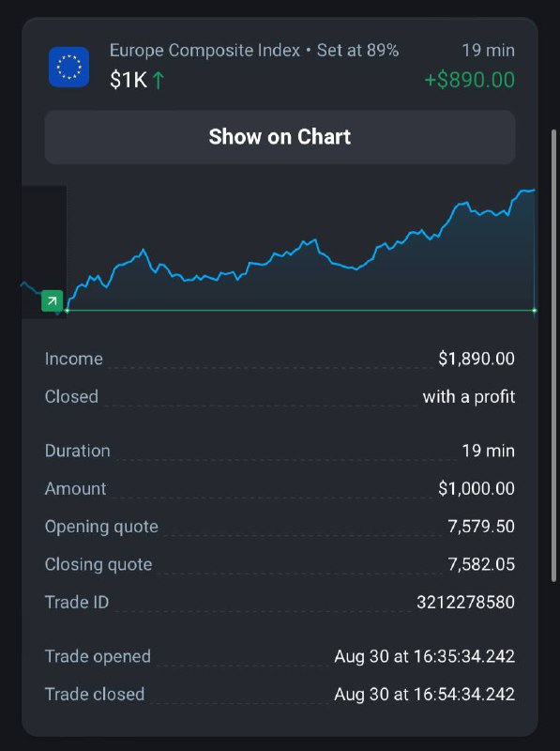Click the Amount value $1,000.00

(477, 488)
